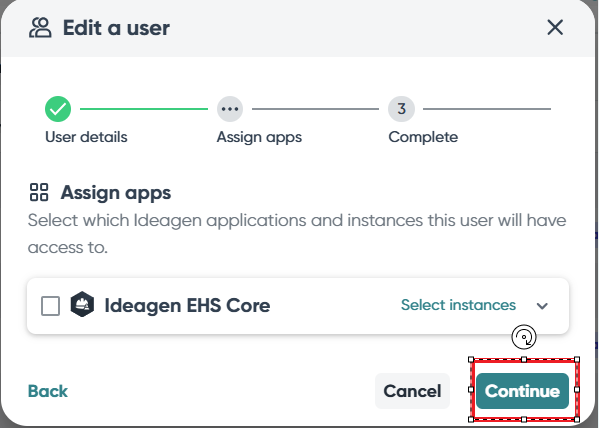This screenshot has height=428, width=599.
Task: Open the Select instances dropdown link
Action: click(458, 305)
